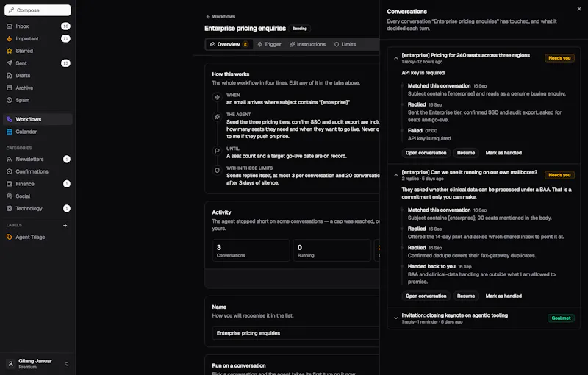Switch to the Limits tab

tap(345, 44)
